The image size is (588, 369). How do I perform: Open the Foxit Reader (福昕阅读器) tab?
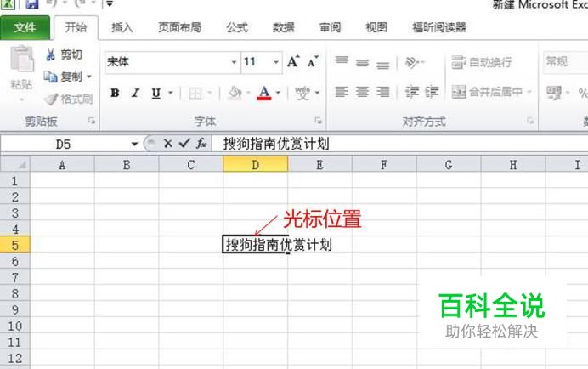439,27
